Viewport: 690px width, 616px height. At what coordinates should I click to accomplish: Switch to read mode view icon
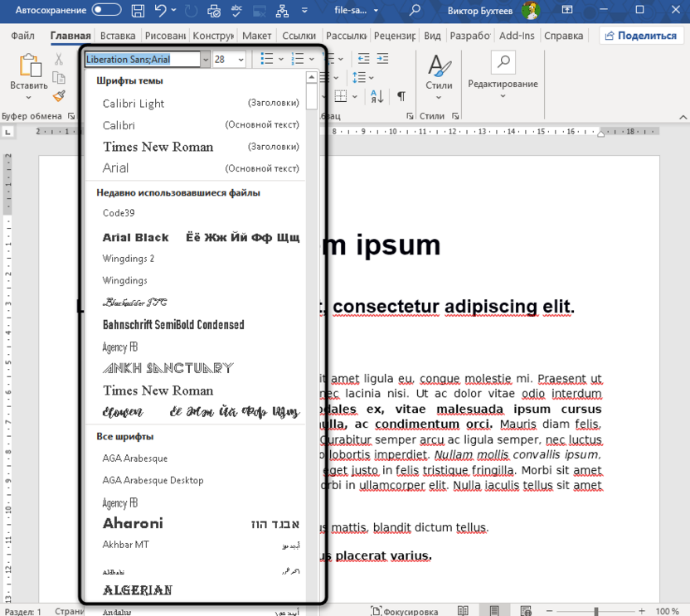pos(463,611)
